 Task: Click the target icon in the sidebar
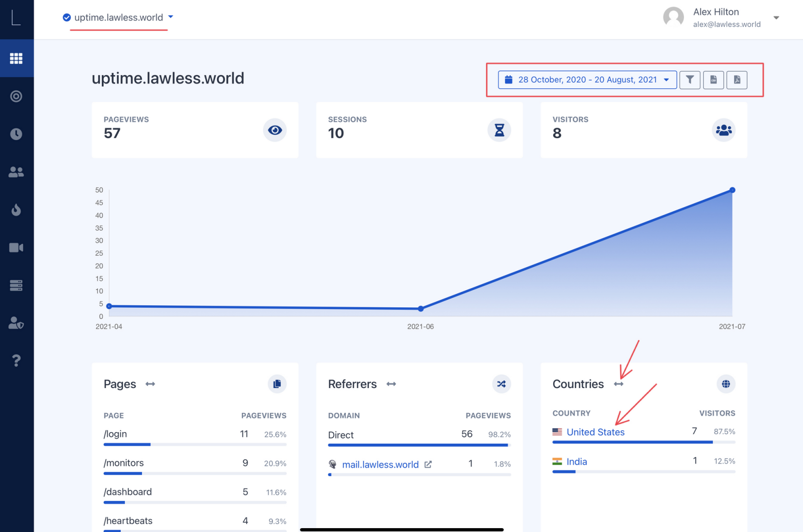(x=16, y=97)
